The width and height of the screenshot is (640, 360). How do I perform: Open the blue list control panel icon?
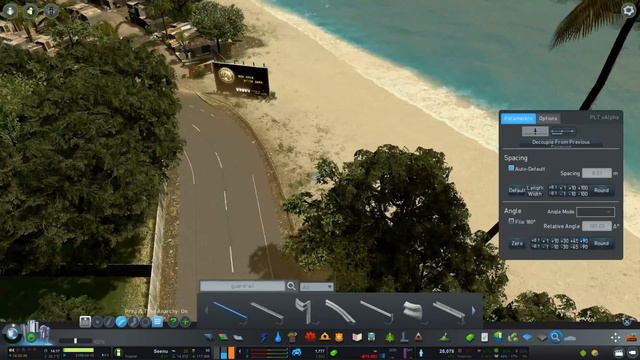coord(157,322)
